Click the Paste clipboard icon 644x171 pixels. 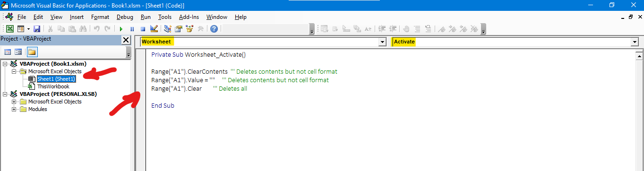72,29
